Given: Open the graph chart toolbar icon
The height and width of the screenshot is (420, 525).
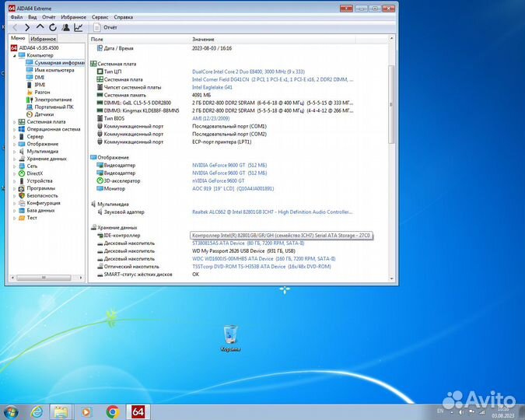Looking at the screenshot, I should (79, 27).
